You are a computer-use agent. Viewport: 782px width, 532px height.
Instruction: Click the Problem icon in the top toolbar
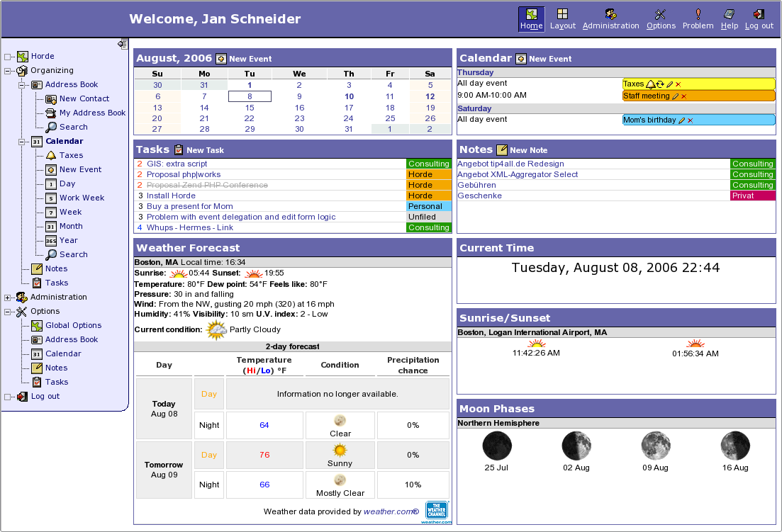[x=698, y=14]
